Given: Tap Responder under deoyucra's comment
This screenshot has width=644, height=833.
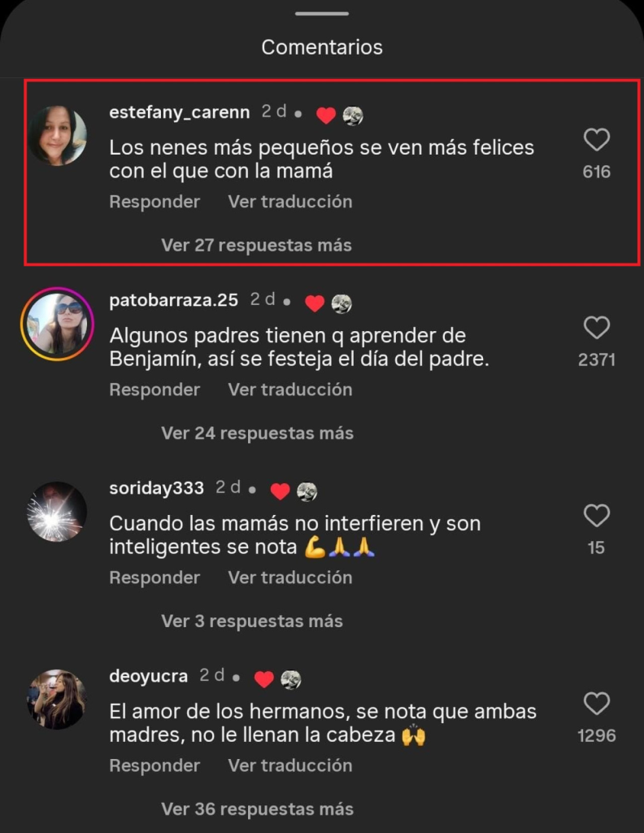Looking at the screenshot, I should coord(154,765).
